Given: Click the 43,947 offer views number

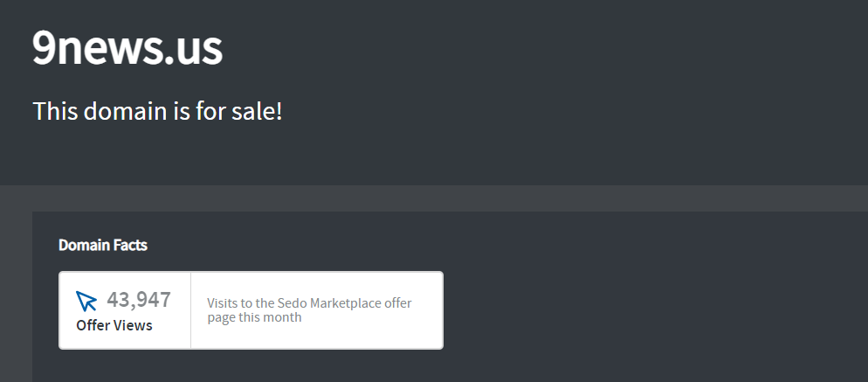Looking at the screenshot, I should tap(139, 300).
